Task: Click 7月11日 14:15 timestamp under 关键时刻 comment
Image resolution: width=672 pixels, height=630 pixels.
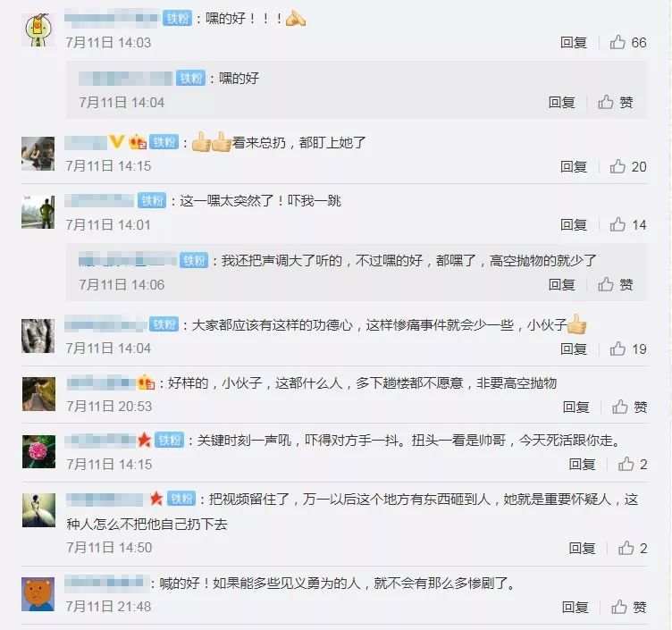Action: (x=109, y=464)
